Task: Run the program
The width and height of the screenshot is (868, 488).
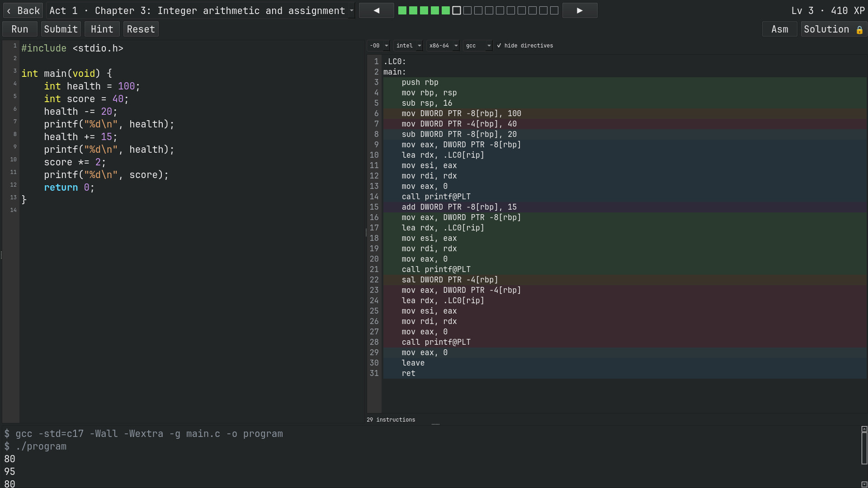Action: (19, 29)
